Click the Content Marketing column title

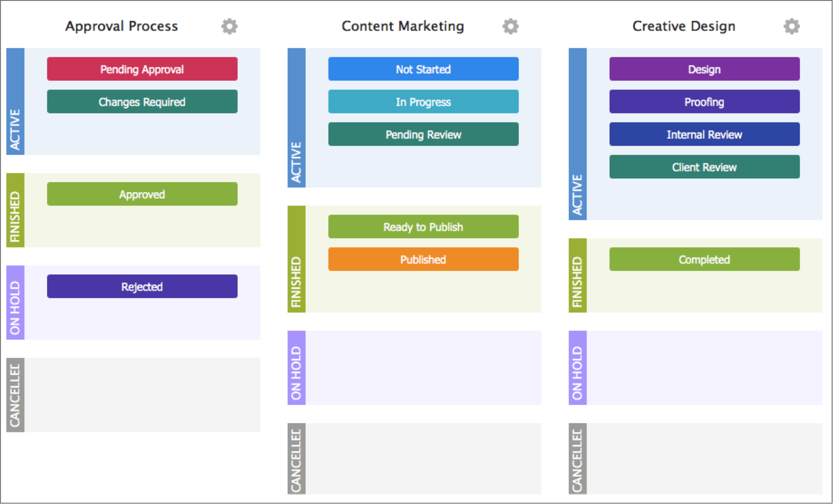click(403, 26)
